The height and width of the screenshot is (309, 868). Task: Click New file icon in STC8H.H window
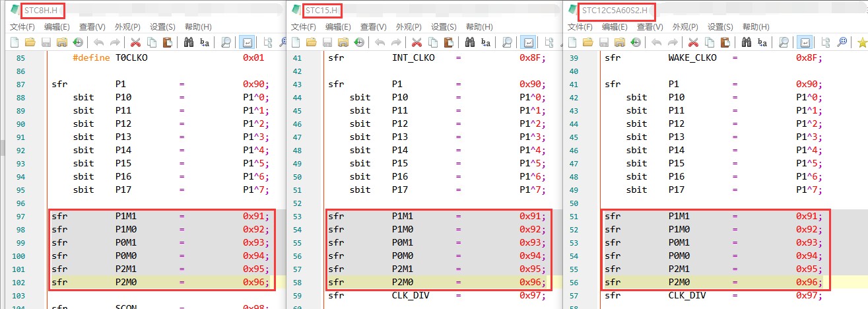coord(15,42)
